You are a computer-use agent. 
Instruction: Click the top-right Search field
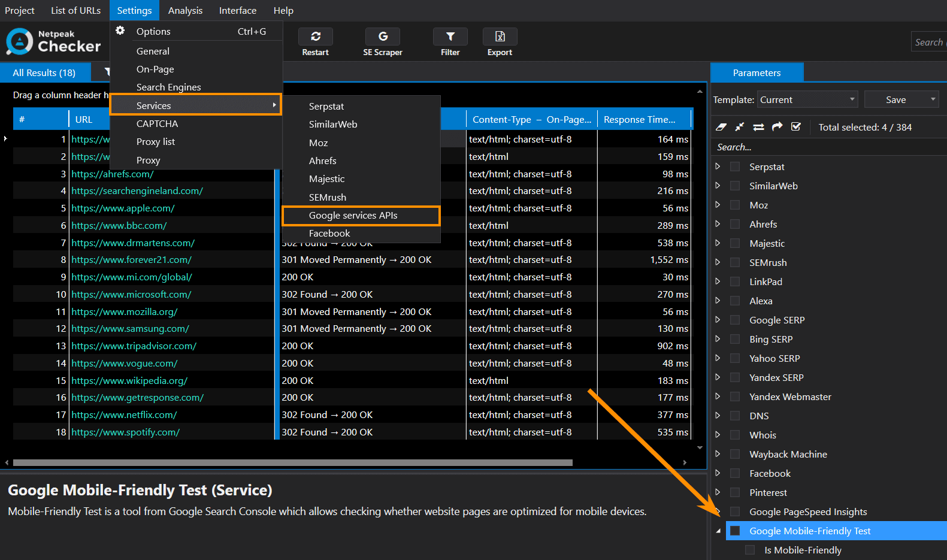tap(928, 42)
